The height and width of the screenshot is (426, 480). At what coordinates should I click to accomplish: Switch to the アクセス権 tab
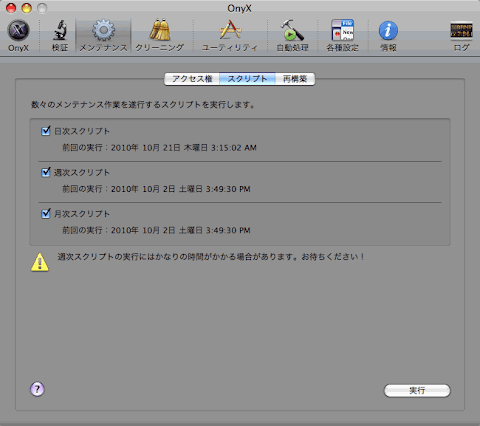[x=192, y=79]
